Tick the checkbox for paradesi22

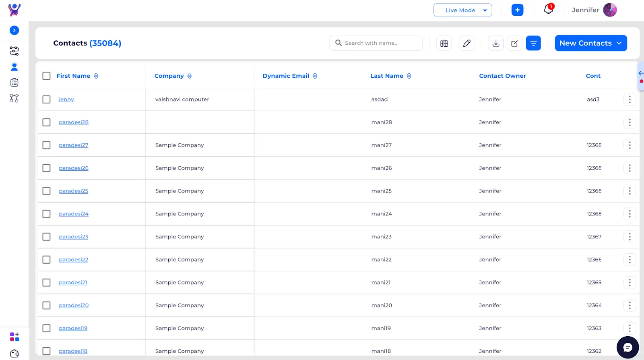pyautogui.click(x=47, y=260)
